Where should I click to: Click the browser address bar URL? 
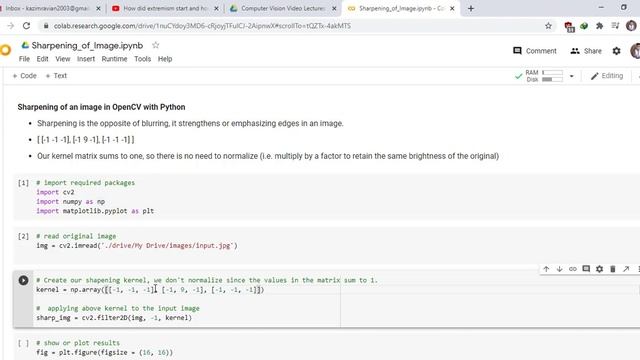pyautogui.click(x=202, y=26)
